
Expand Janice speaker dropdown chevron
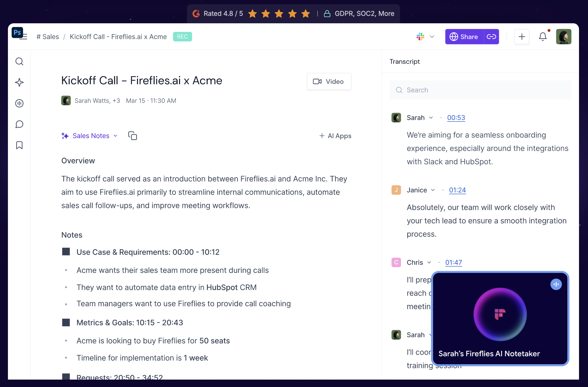click(x=433, y=190)
